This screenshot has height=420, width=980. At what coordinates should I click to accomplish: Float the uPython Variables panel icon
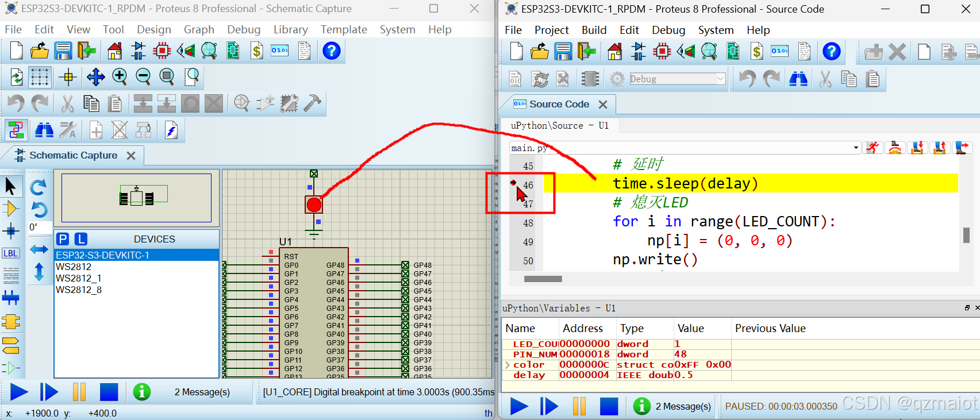[x=967, y=308]
